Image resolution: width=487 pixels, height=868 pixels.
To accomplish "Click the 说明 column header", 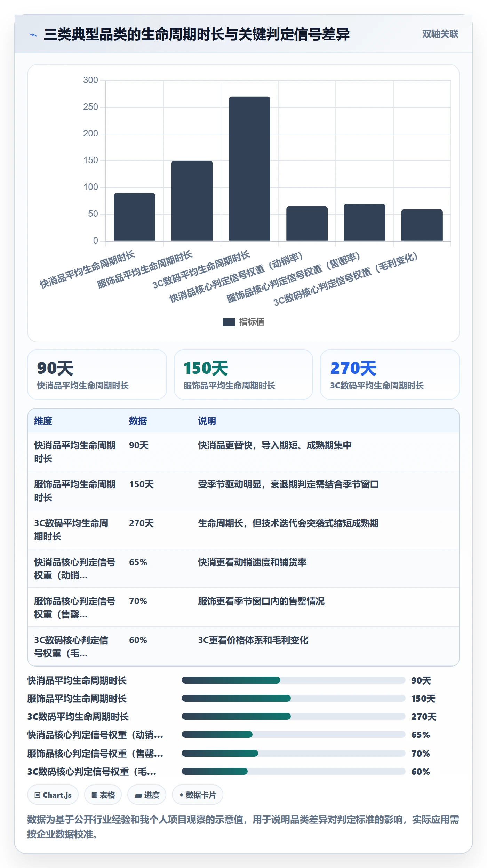I will (x=207, y=421).
